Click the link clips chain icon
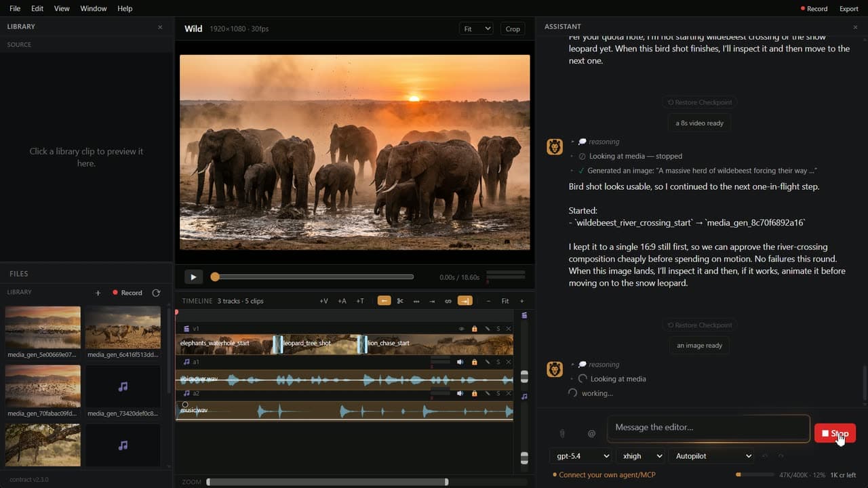Viewport: 868px width, 488px height. pyautogui.click(x=448, y=301)
